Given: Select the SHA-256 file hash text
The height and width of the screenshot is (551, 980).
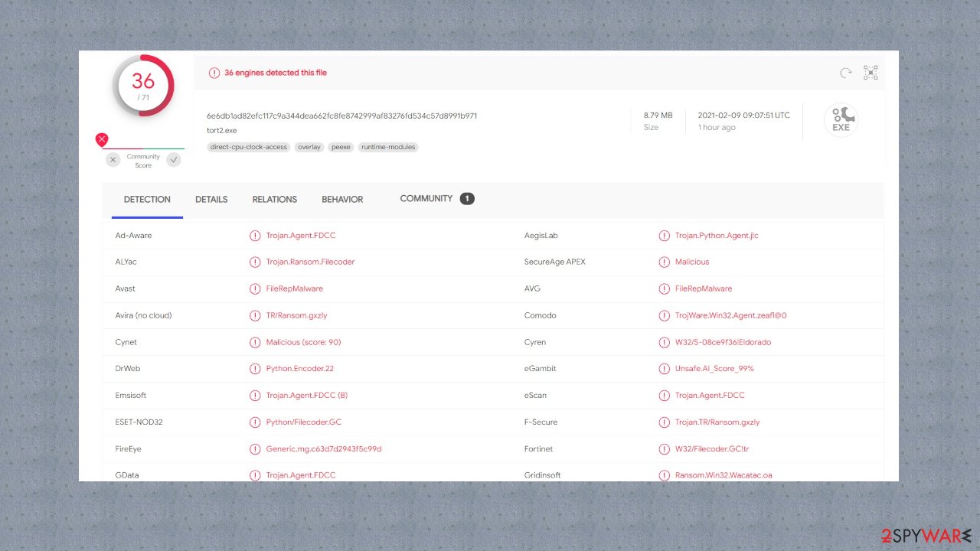Looking at the screenshot, I should click(342, 116).
